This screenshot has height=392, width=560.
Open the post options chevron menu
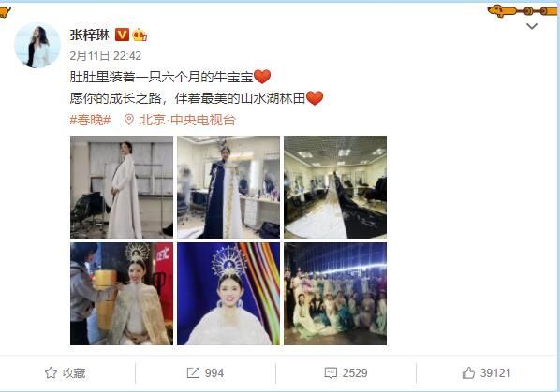[532, 26]
